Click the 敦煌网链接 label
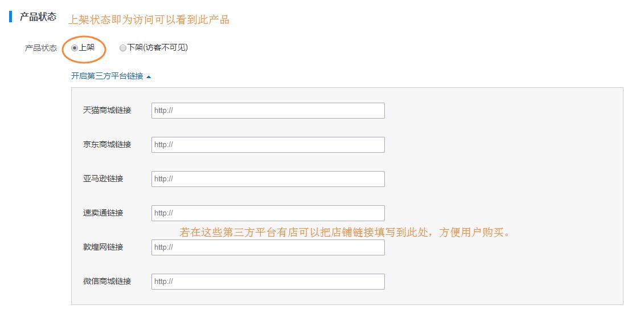 coord(103,247)
